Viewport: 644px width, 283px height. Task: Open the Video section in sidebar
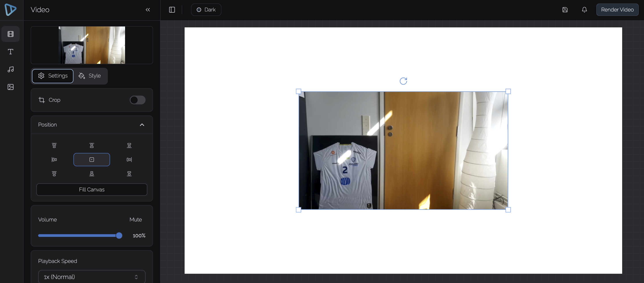(x=11, y=34)
